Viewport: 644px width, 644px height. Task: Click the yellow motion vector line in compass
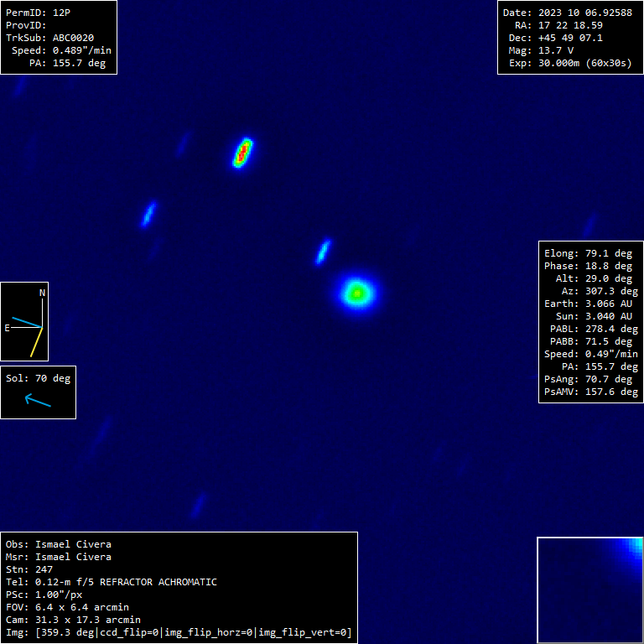(x=37, y=342)
